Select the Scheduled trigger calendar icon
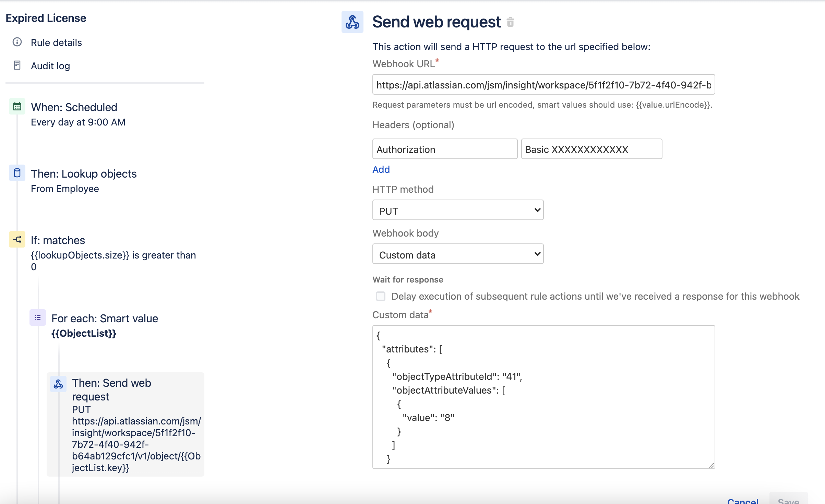 pyautogui.click(x=17, y=107)
